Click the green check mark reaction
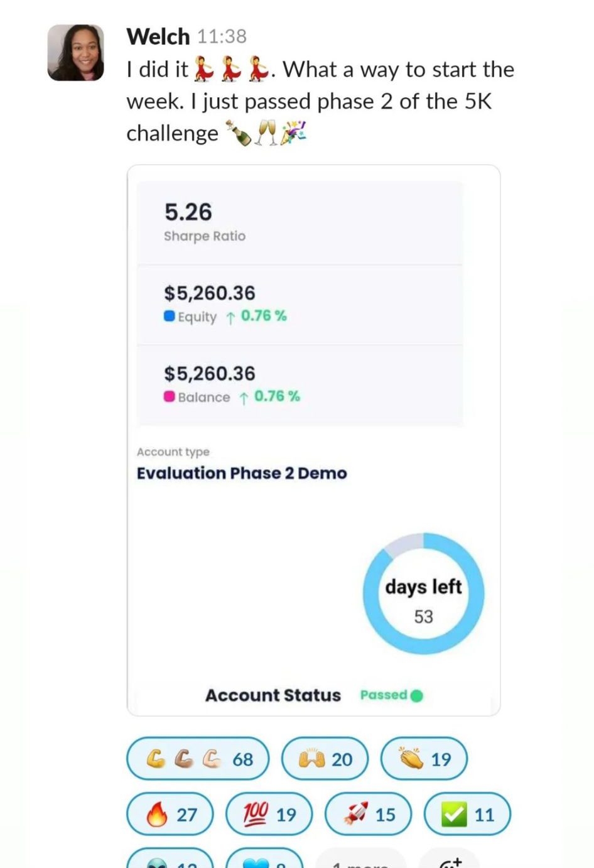The height and width of the screenshot is (868, 594). click(467, 814)
